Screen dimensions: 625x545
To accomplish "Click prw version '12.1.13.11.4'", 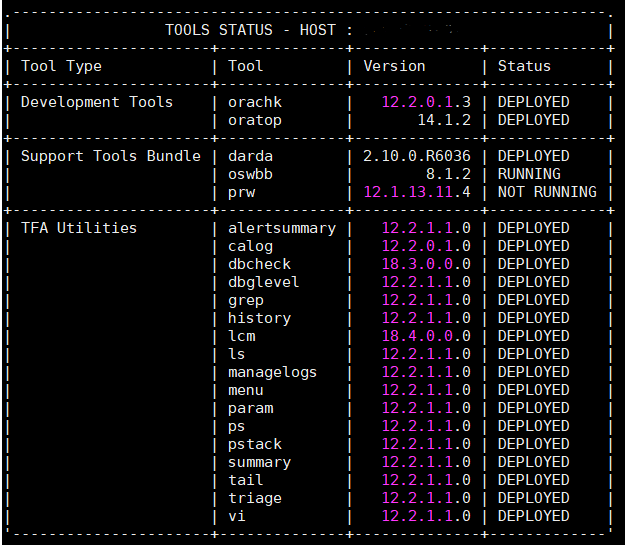I will (x=417, y=192).
